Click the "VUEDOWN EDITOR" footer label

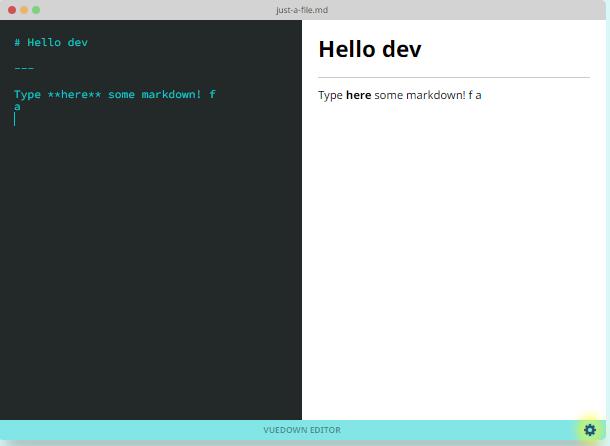(302, 430)
